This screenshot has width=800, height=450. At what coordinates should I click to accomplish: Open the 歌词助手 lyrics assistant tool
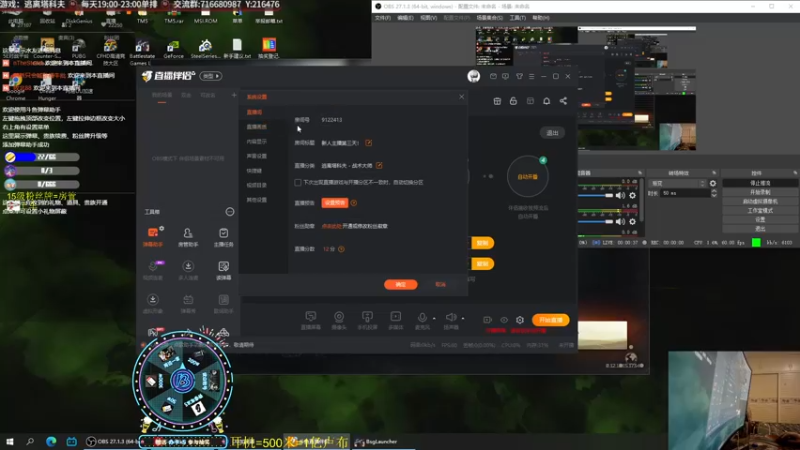point(223,303)
